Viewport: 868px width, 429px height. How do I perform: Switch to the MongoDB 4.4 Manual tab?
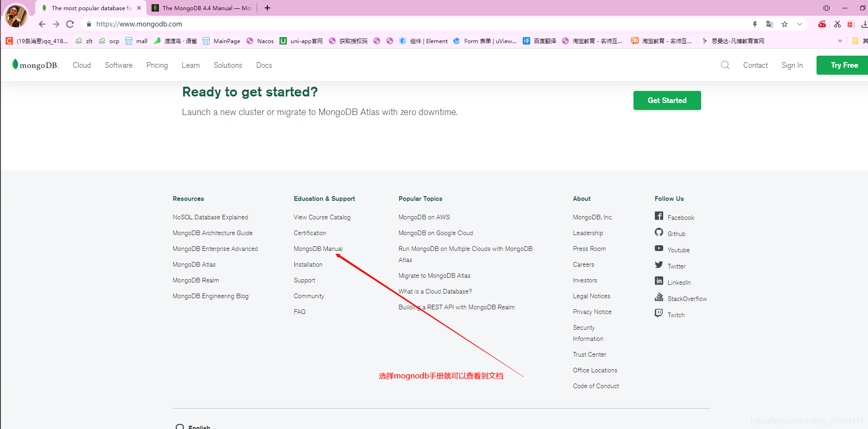pos(202,8)
